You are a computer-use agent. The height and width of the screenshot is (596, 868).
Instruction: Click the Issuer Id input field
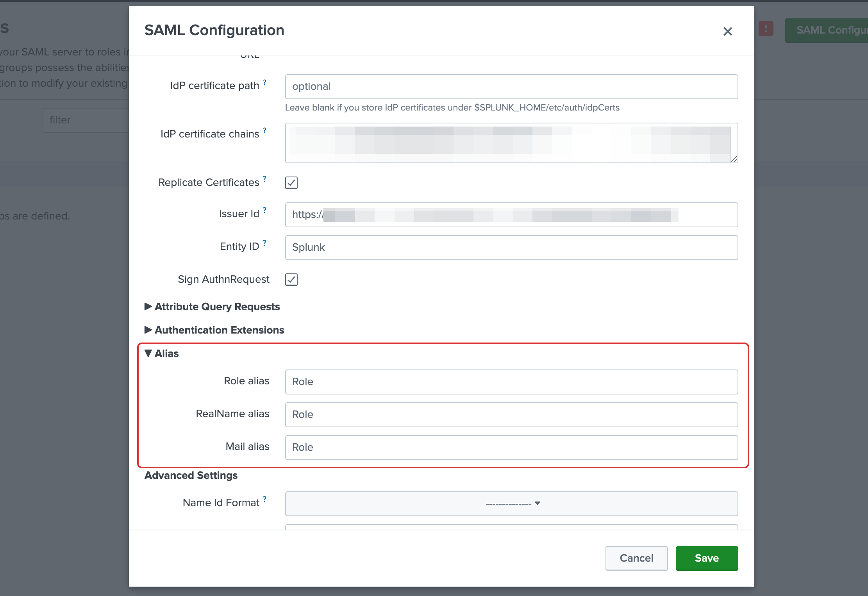tap(511, 215)
